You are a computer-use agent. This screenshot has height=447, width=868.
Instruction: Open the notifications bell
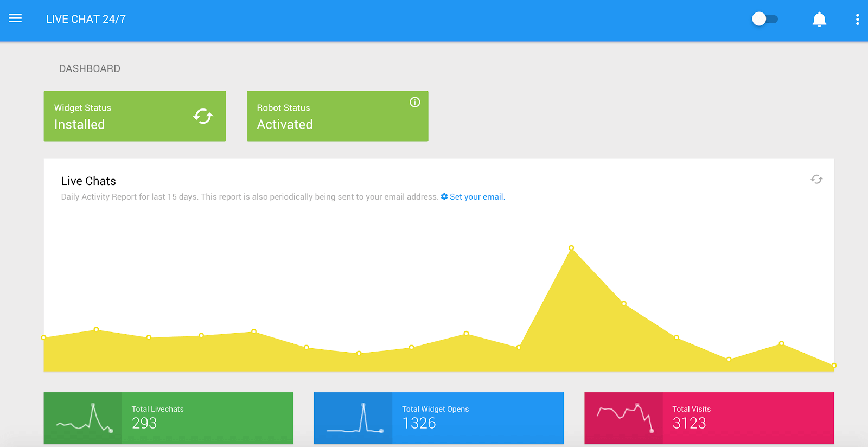pyautogui.click(x=819, y=20)
